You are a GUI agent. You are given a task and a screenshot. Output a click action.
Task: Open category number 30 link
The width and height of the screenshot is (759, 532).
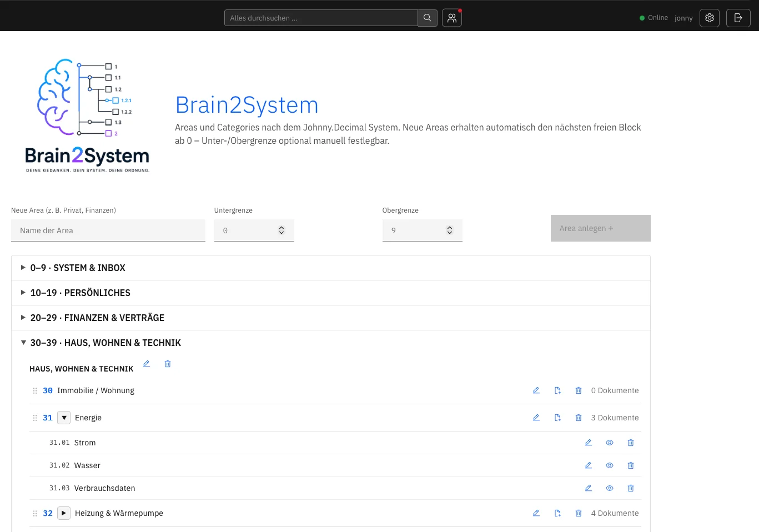(x=48, y=390)
